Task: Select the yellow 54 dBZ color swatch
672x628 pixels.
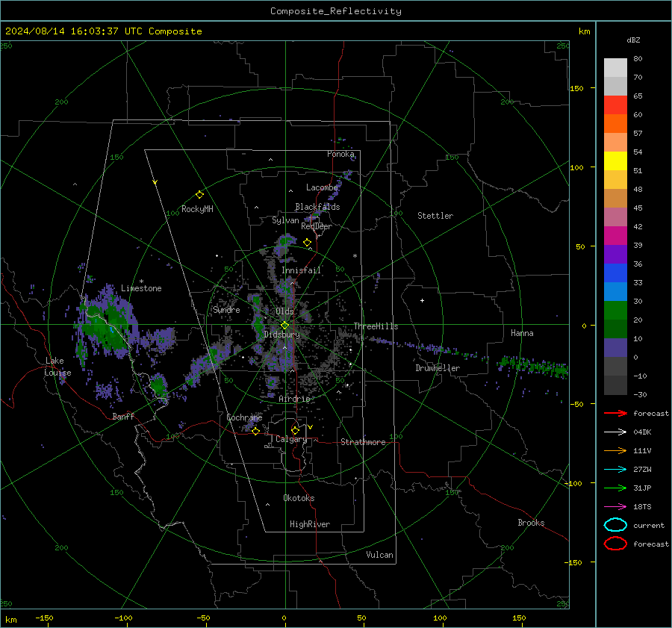Action: [615, 161]
